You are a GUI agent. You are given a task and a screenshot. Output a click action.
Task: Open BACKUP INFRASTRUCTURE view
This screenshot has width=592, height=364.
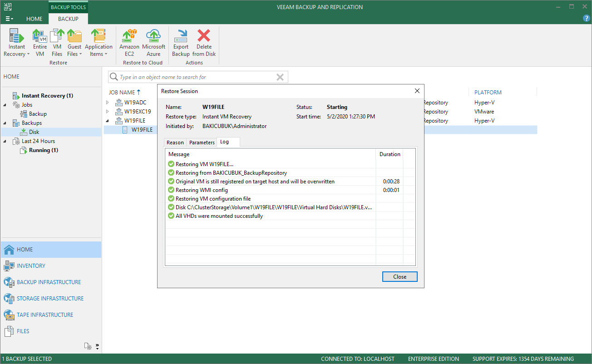coord(50,282)
